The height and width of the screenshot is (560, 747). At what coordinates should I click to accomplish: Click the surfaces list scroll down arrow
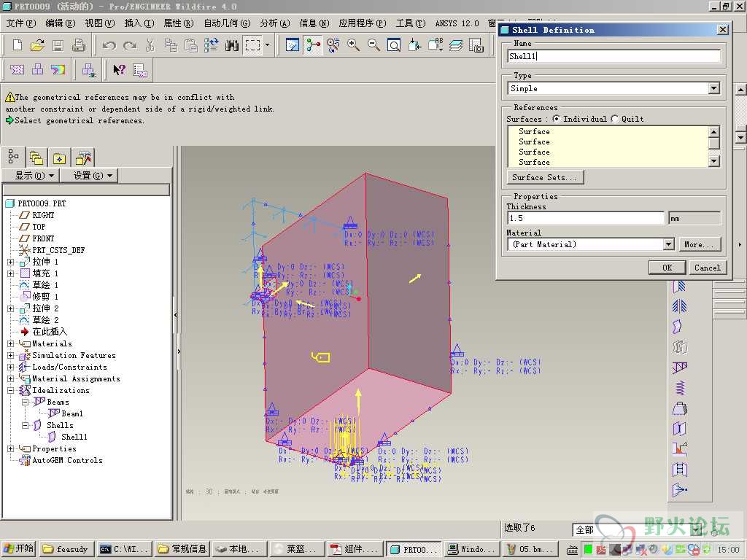[713, 161]
